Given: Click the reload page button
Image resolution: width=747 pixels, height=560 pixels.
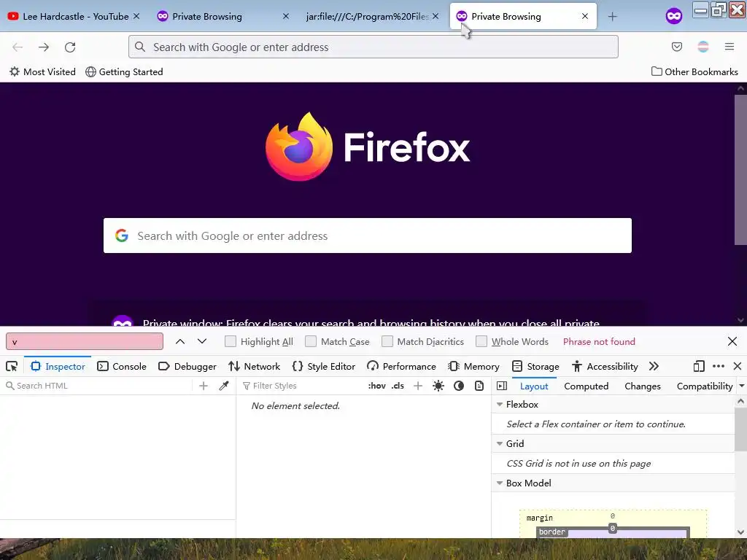Looking at the screenshot, I should 70,47.
